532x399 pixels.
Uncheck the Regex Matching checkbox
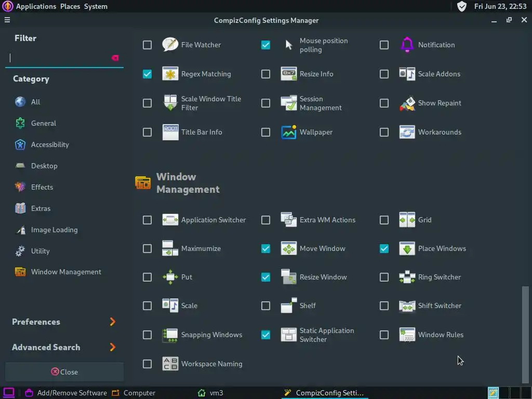147,74
